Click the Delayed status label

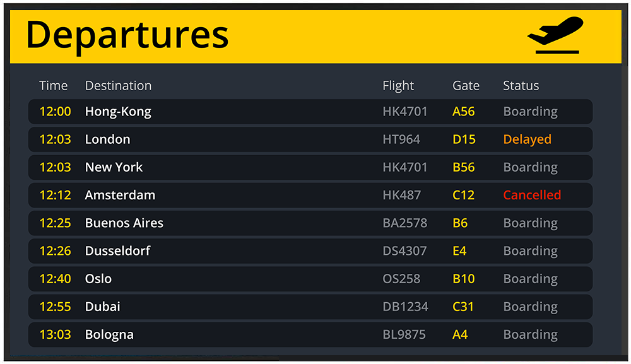pyautogui.click(x=527, y=139)
